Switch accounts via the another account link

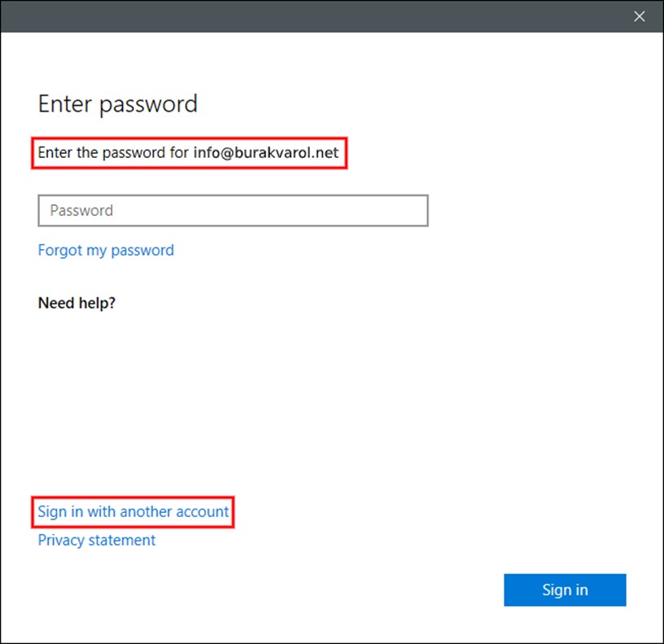(133, 511)
